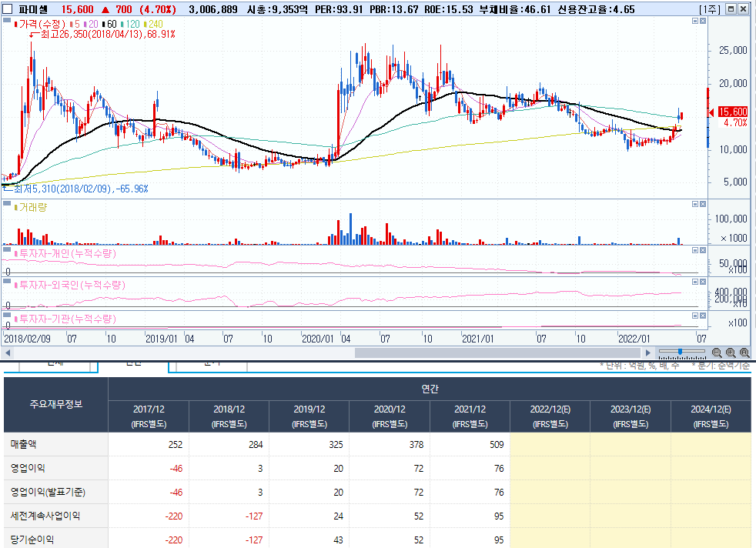
Task: Open the price chart pane menu handle
Action: (x=7, y=20)
